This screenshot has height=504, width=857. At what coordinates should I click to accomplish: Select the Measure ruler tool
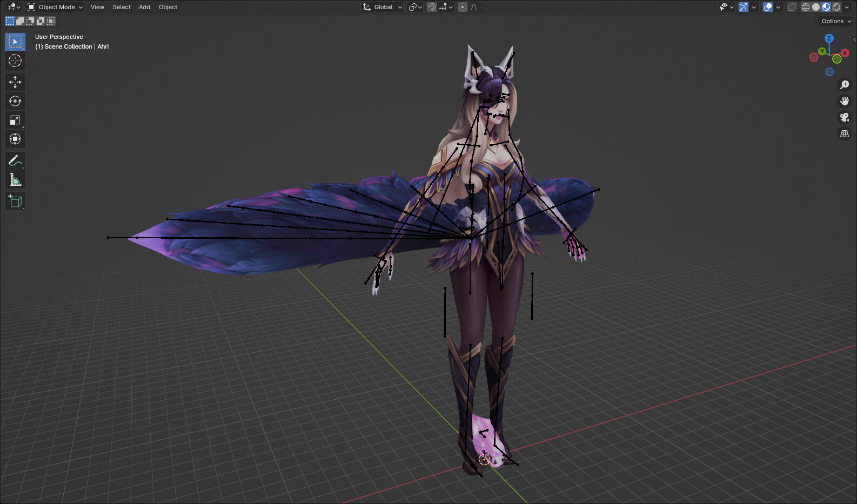[15, 179]
